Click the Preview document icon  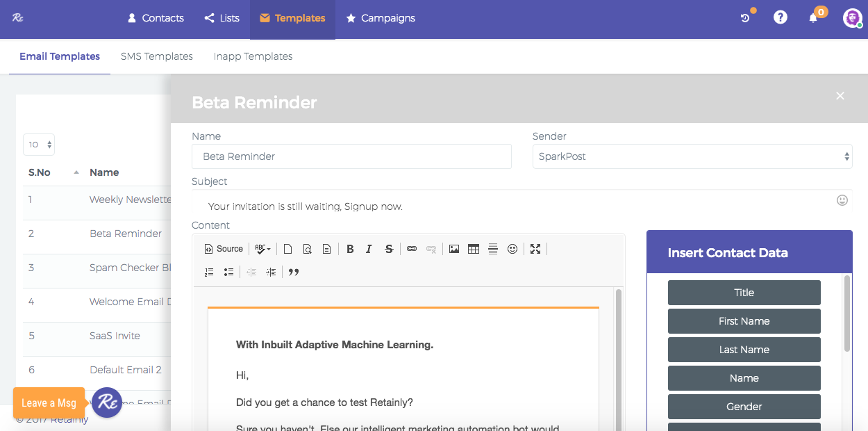pyautogui.click(x=307, y=249)
